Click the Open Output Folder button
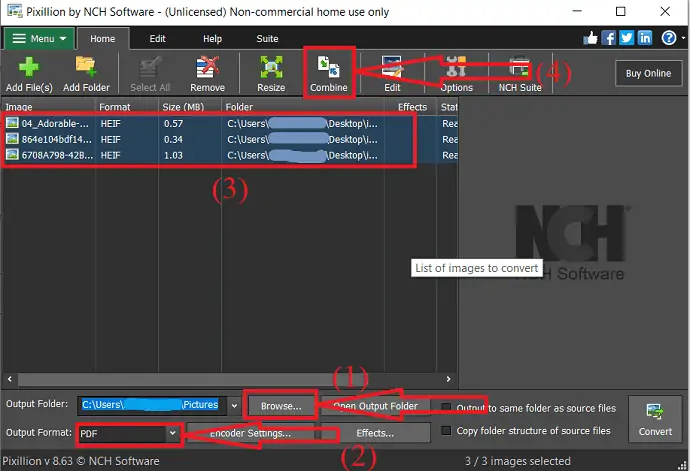The image size is (690, 471). pyautogui.click(x=375, y=406)
